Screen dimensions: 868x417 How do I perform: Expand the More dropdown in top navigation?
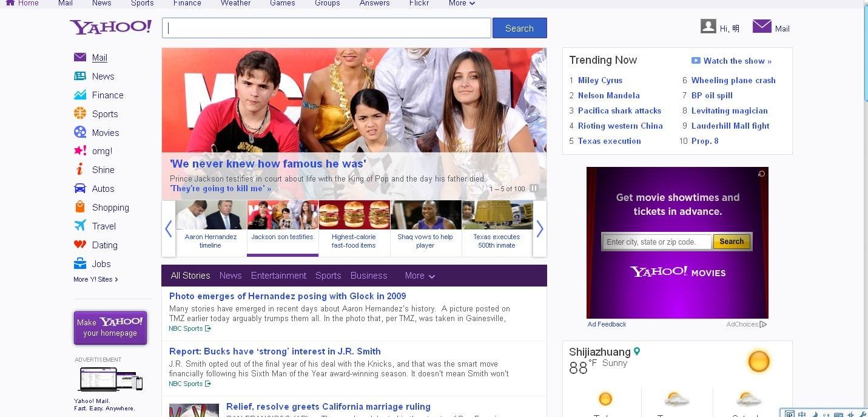point(462,3)
